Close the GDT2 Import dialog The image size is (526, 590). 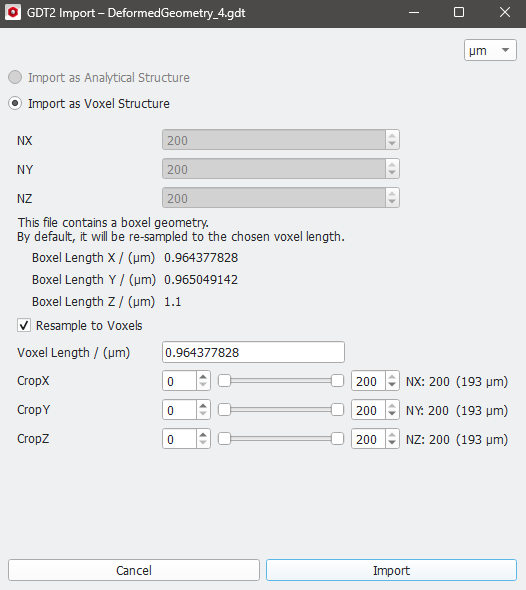[x=505, y=12]
